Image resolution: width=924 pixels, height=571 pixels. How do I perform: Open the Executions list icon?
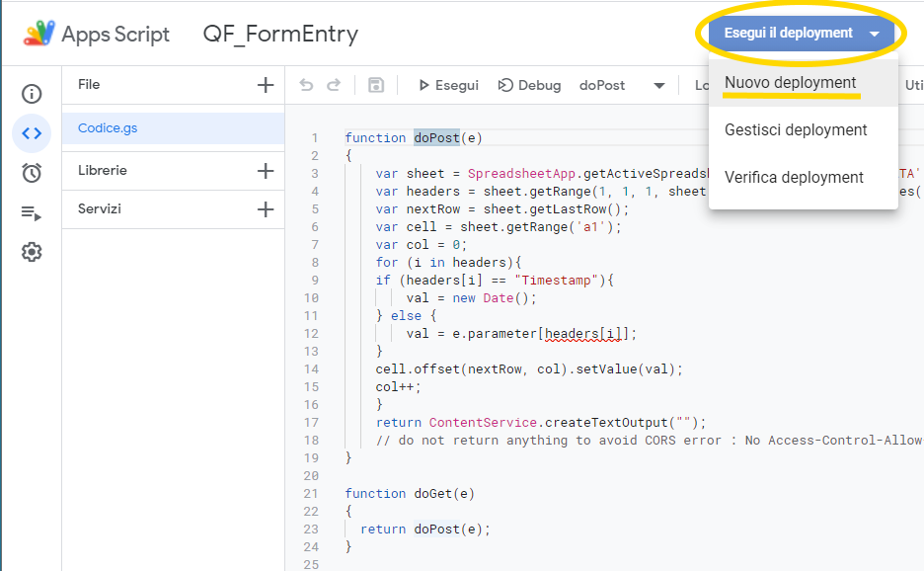pos(32,212)
